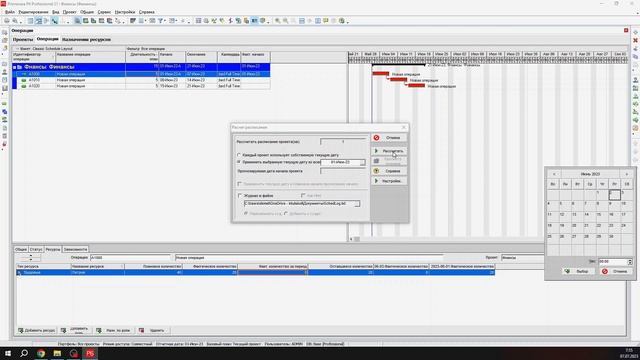Click the red delete X in right command bar
Screen dimensions: 640x360
click(636, 40)
